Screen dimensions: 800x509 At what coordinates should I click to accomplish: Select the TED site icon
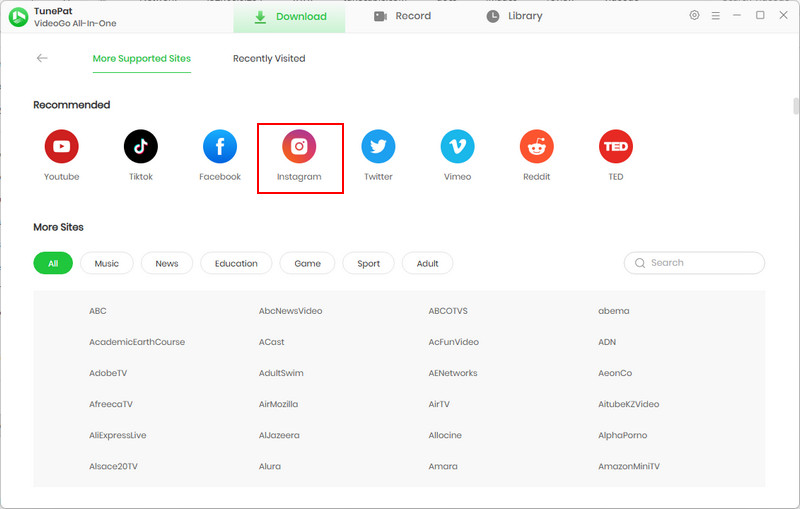coord(615,147)
